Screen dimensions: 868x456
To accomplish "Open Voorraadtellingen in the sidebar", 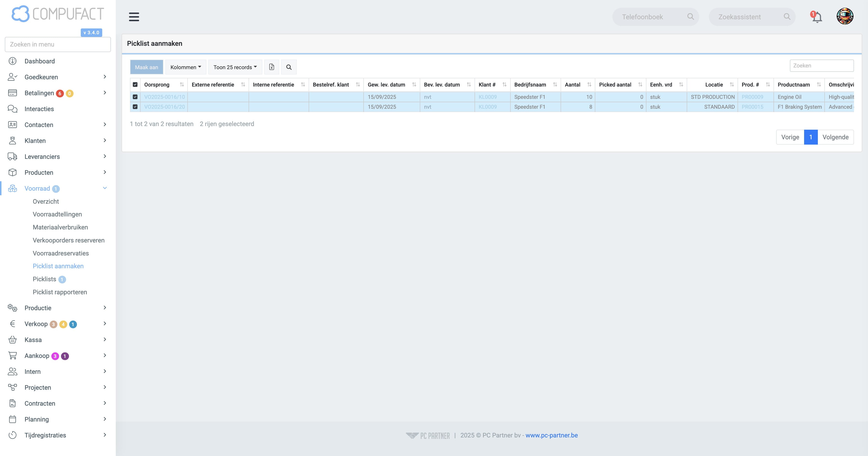I will click(57, 214).
